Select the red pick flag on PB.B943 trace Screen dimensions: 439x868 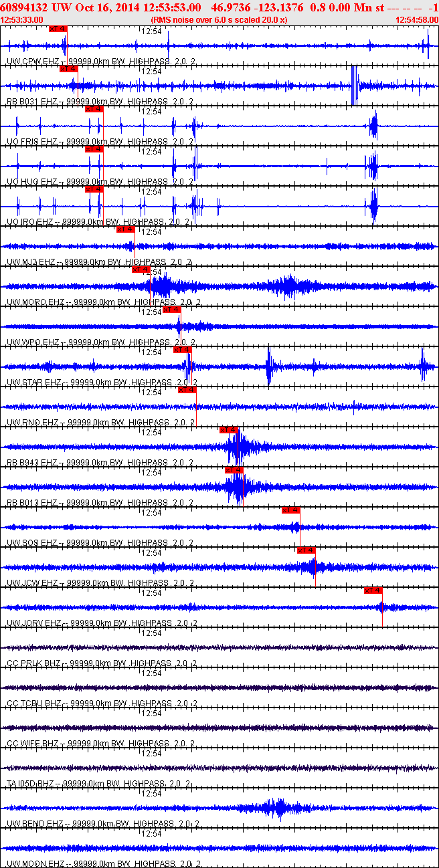click(229, 430)
